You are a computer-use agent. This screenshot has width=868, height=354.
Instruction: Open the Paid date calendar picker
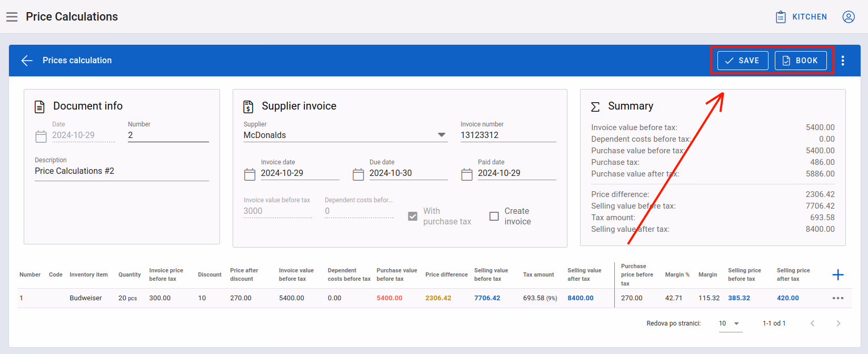[x=467, y=174]
